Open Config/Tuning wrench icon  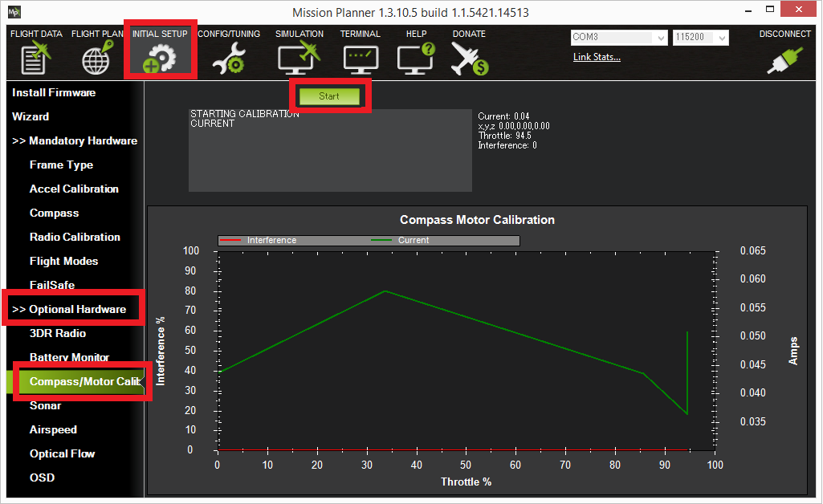click(x=227, y=59)
